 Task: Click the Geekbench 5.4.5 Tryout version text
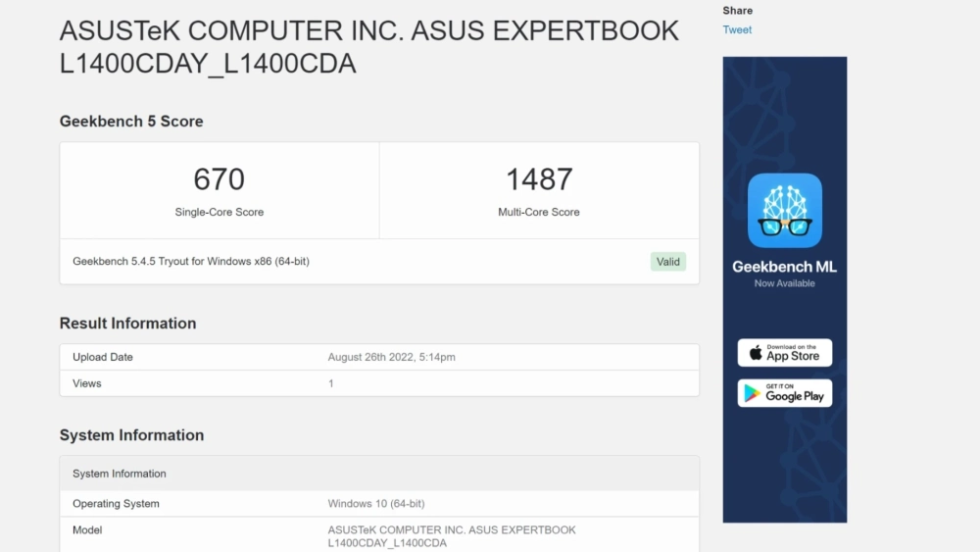coord(191,262)
